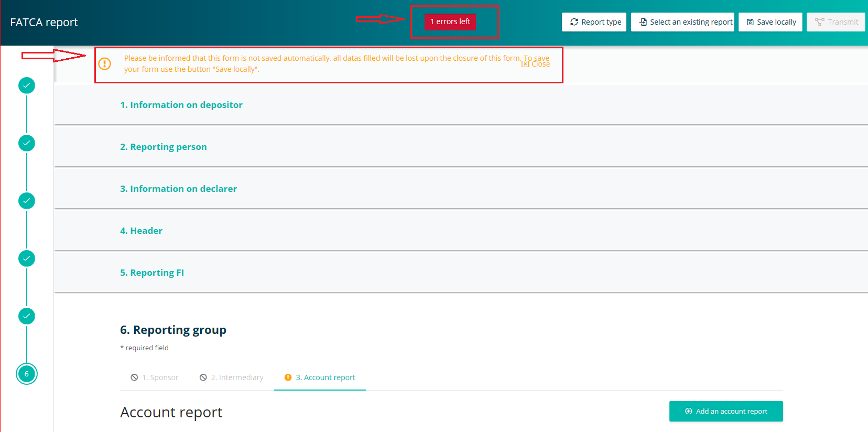Screen dimensions: 868x432
Task: Switch to the 2. Intermediary tab
Action: pyautogui.click(x=232, y=377)
